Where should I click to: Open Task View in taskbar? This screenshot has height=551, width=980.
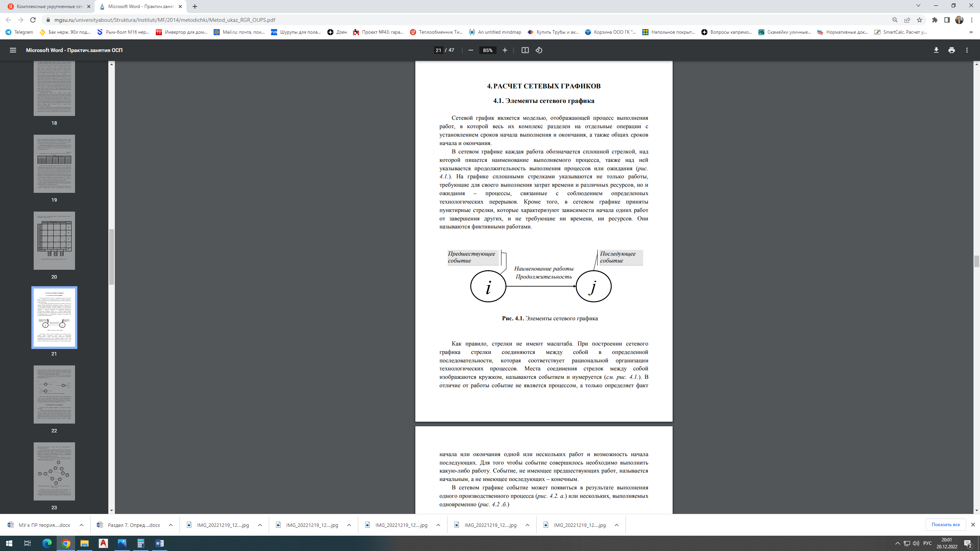point(28,543)
